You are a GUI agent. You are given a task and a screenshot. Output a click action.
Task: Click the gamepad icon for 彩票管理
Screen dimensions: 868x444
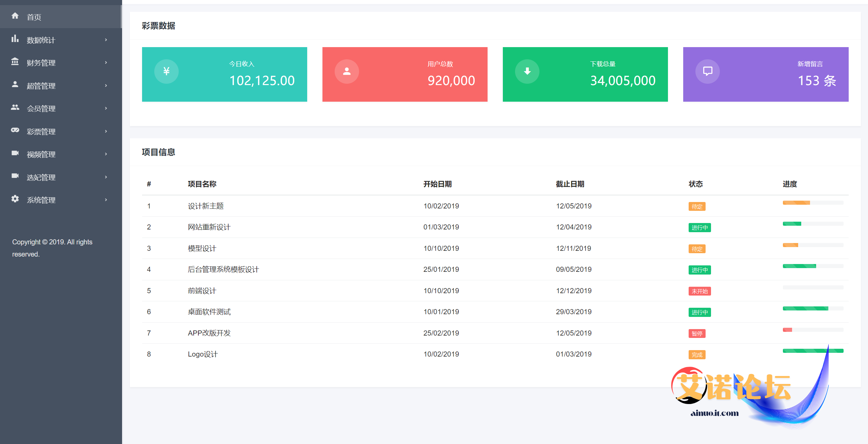(15, 130)
